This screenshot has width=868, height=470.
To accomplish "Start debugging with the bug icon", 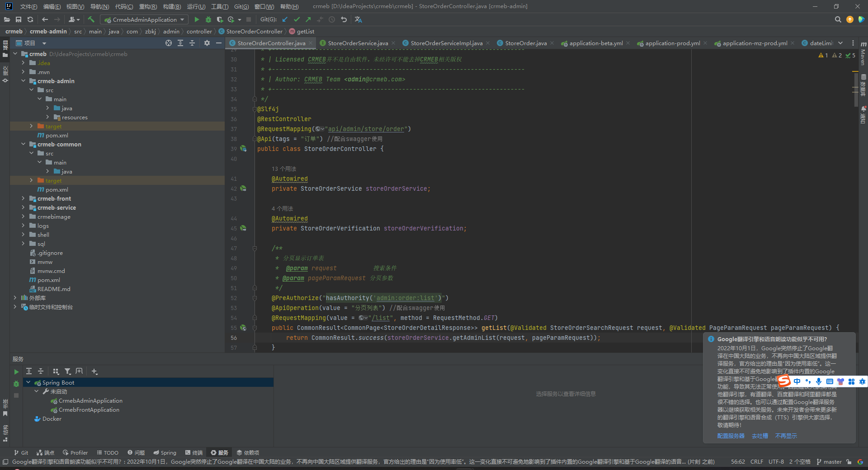I will tap(208, 19).
